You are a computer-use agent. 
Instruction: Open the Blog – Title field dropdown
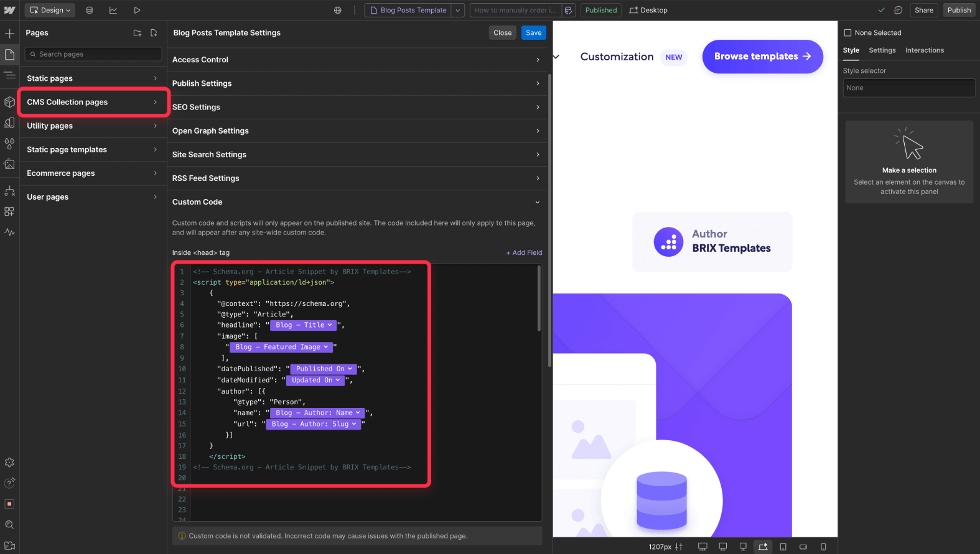[x=304, y=325]
